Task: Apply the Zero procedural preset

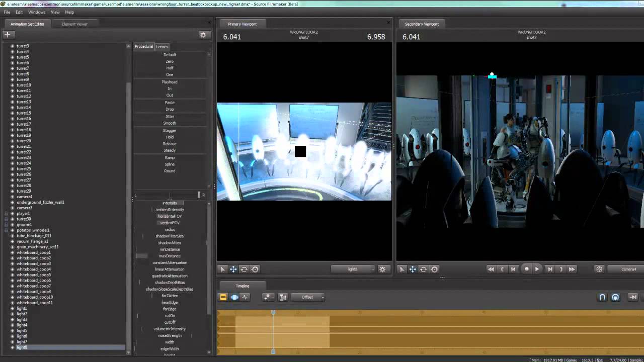Action: click(x=170, y=61)
